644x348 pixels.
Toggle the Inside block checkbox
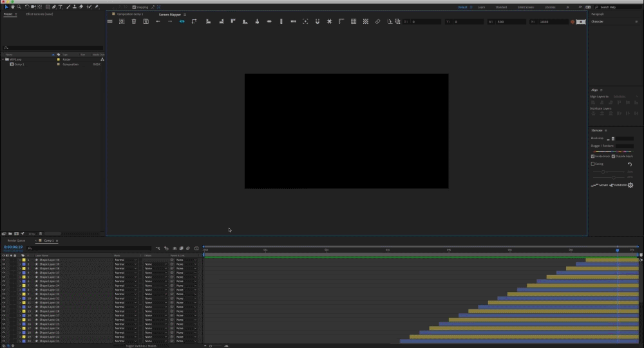(592, 156)
